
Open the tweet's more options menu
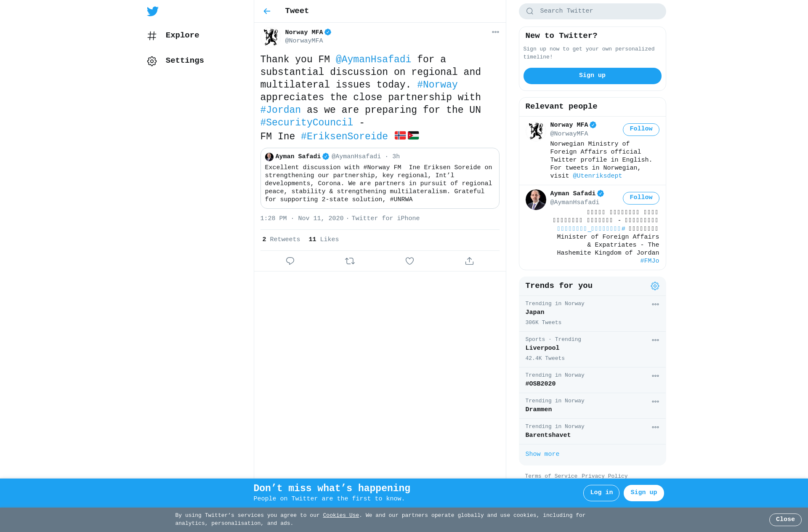[495, 32]
